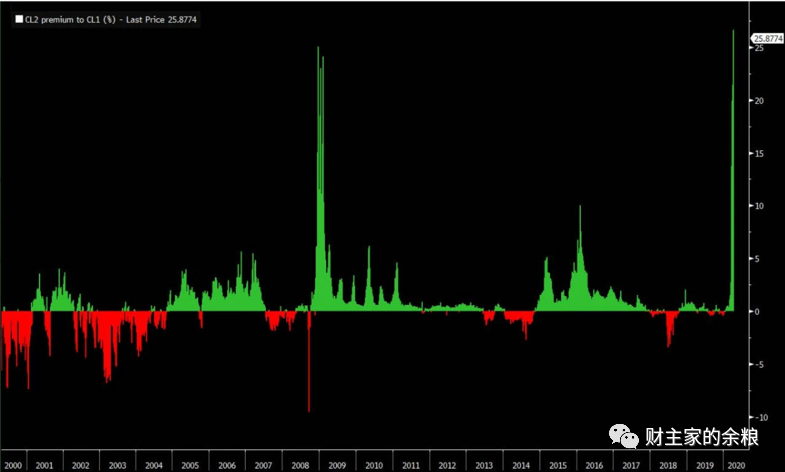The width and height of the screenshot is (785, 472).
Task: Select the 2020 year label on time axis
Action: pyautogui.click(x=736, y=465)
